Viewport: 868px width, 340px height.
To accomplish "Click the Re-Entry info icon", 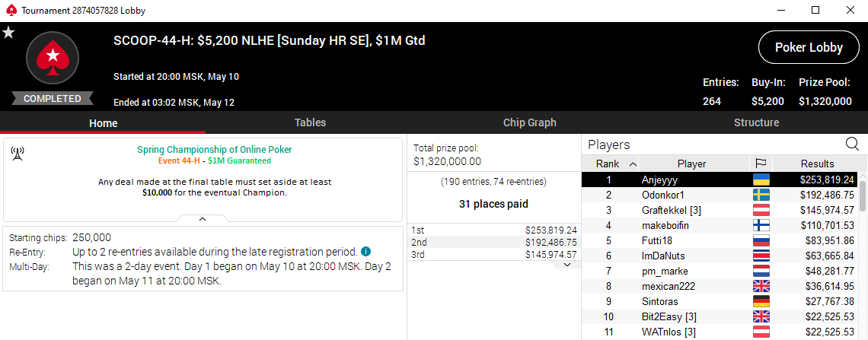I will 366,251.
